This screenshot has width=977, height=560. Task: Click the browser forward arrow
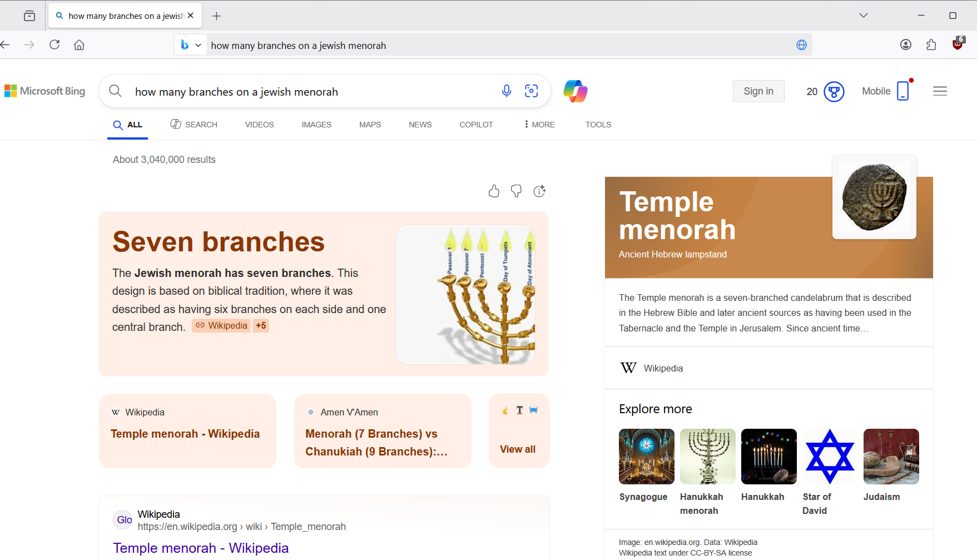tap(29, 45)
